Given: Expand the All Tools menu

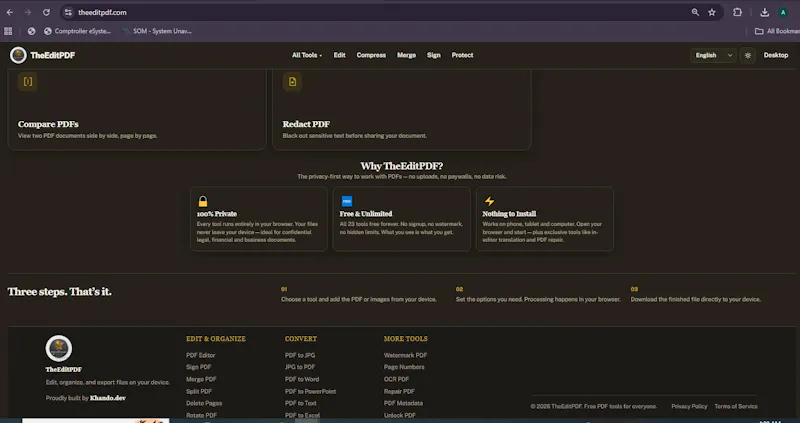Looking at the screenshot, I should [307, 55].
